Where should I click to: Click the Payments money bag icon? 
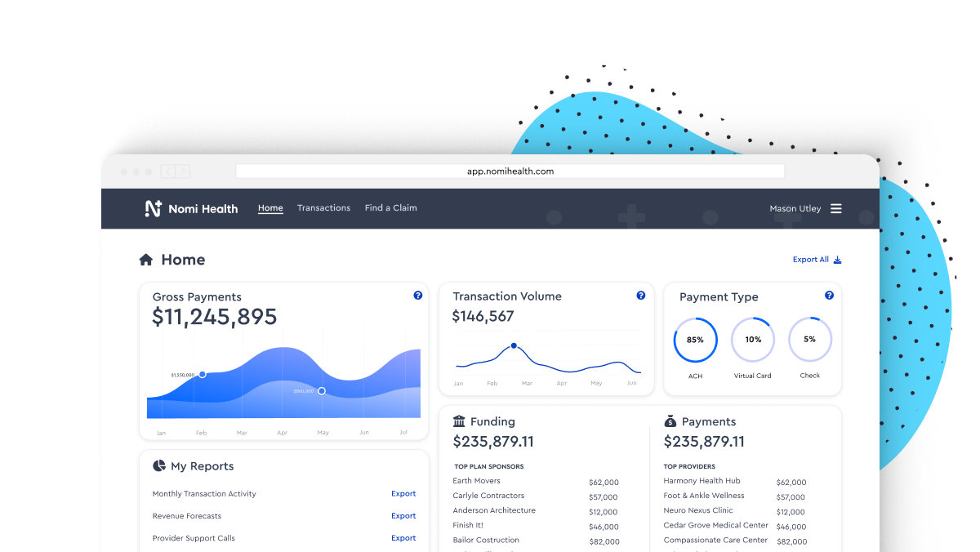[x=670, y=421]
